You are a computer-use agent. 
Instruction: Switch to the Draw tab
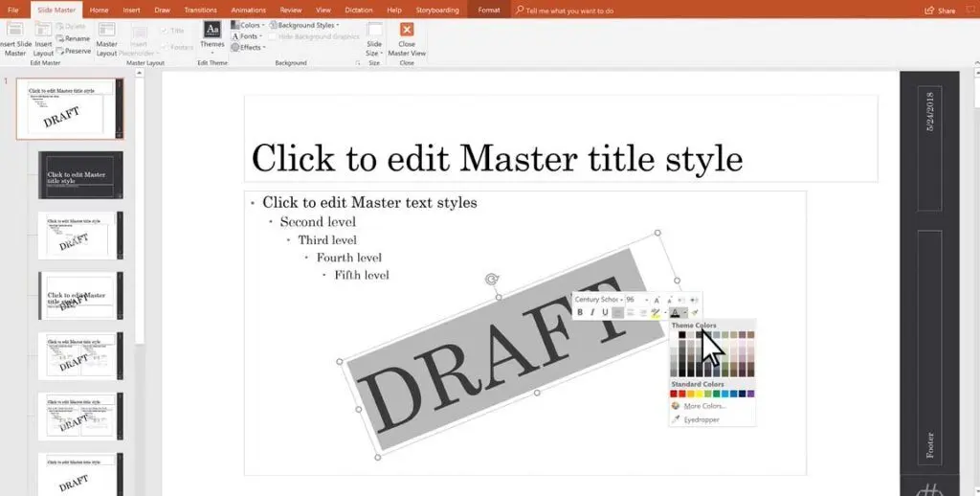coord(162,10)
